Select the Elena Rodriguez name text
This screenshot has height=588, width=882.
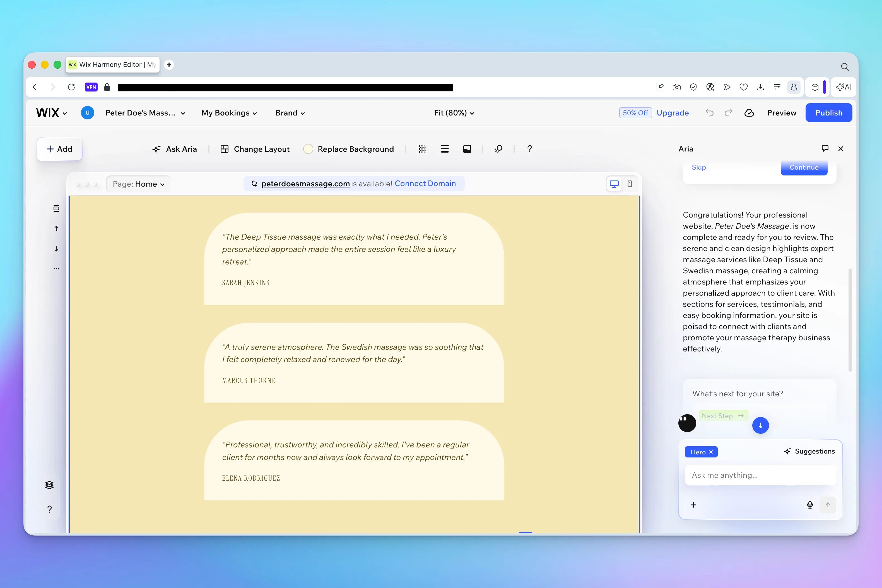(251, 478)
